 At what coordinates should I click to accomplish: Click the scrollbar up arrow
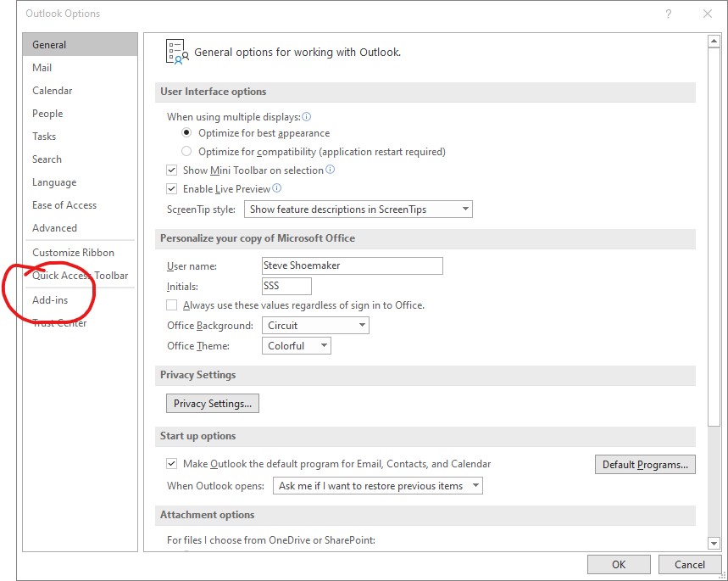click(714, 42)
